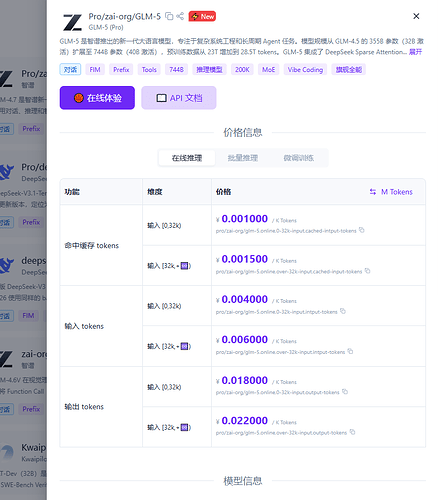Copy the over-32k output-tokens price ID

(x=352, y=432)
